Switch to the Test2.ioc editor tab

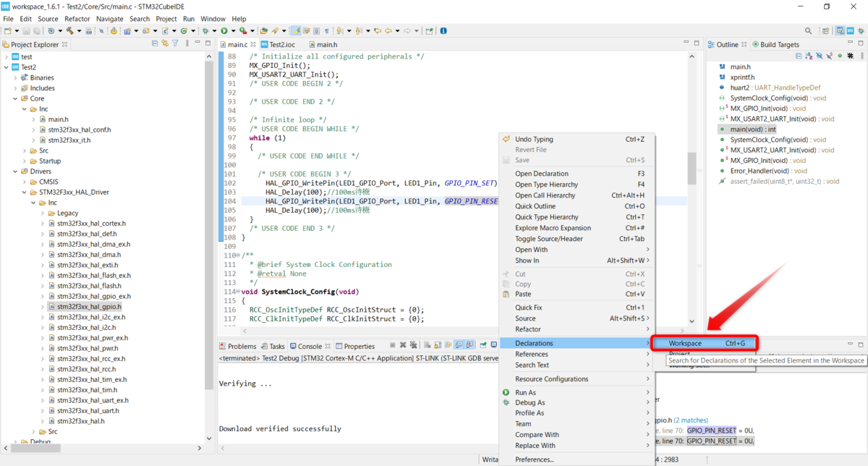(x=277, y=45)
